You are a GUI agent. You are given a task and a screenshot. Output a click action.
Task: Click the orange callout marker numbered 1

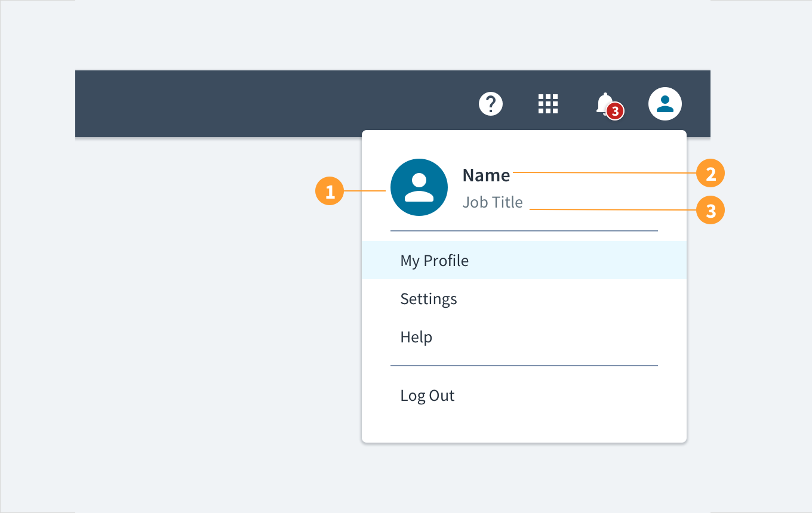coord(329,191)
